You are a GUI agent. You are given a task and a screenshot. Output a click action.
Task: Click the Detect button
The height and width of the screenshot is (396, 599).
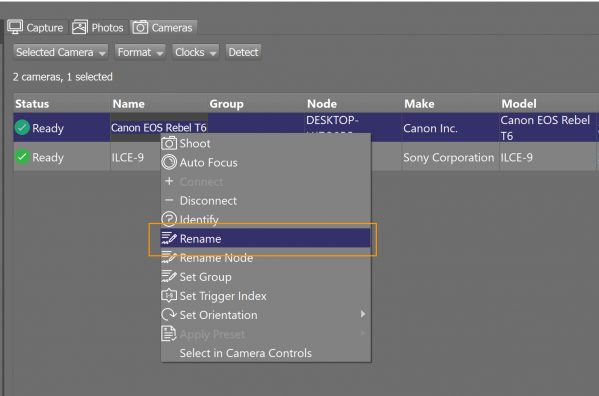pyautogui.click(x=243, y=52)
